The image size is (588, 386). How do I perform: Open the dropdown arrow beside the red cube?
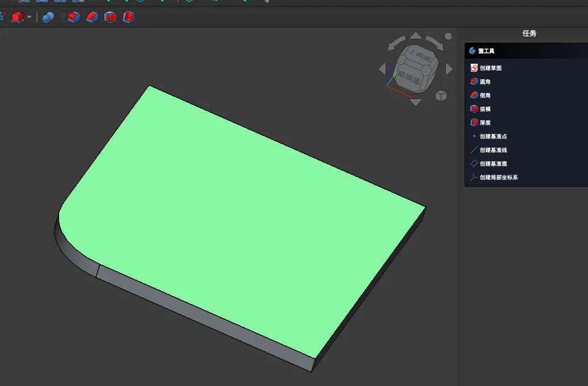(30, 18)
